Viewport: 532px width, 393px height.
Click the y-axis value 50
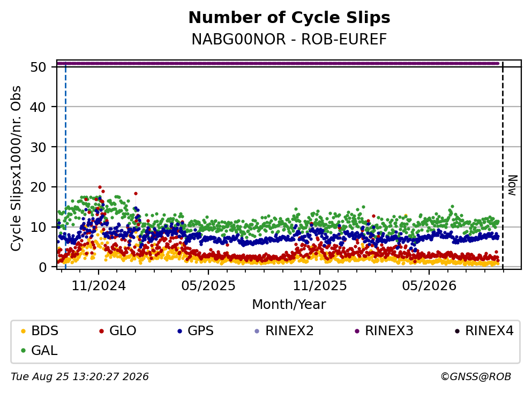click(x=38, y=67)
